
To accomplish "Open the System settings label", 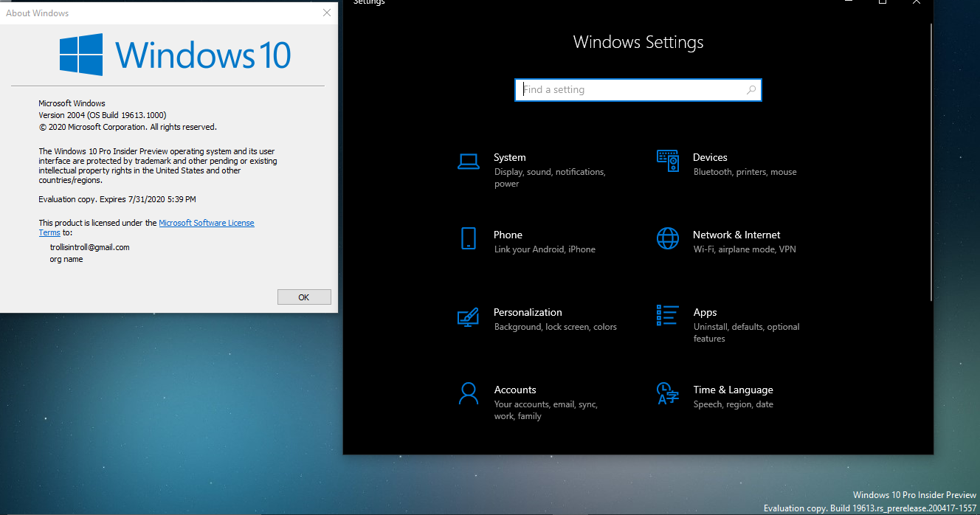I will click(x=510, y=157).
